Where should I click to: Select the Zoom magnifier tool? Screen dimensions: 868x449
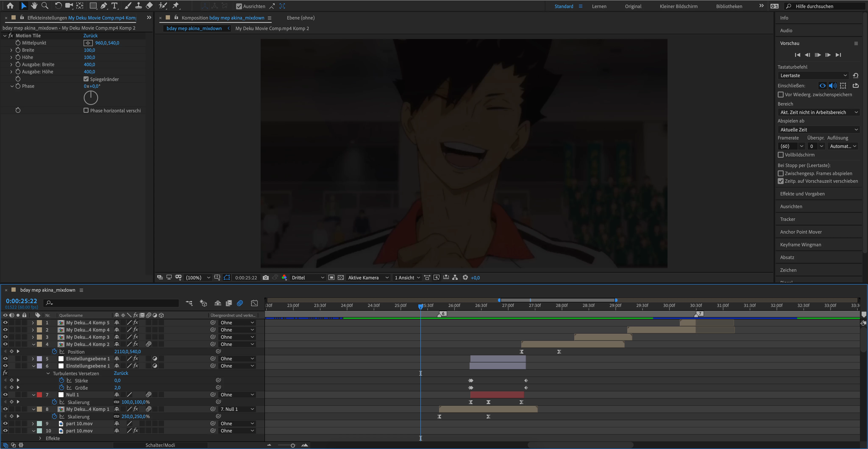[45, 6]
